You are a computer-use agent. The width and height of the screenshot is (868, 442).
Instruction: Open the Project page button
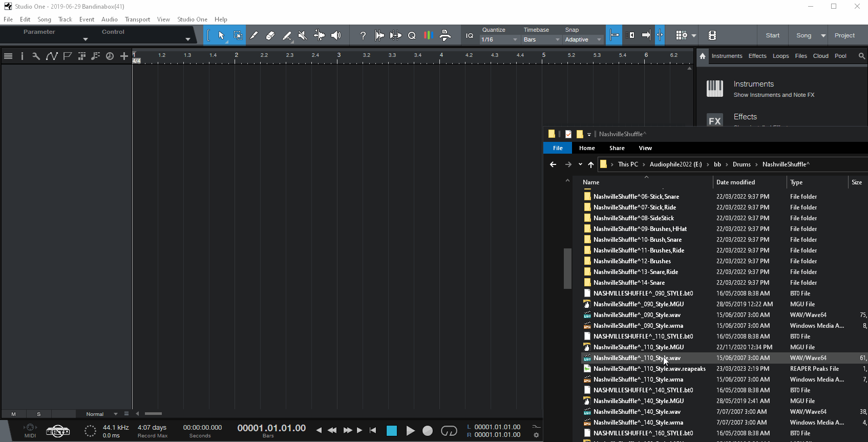tap(844, 35)
